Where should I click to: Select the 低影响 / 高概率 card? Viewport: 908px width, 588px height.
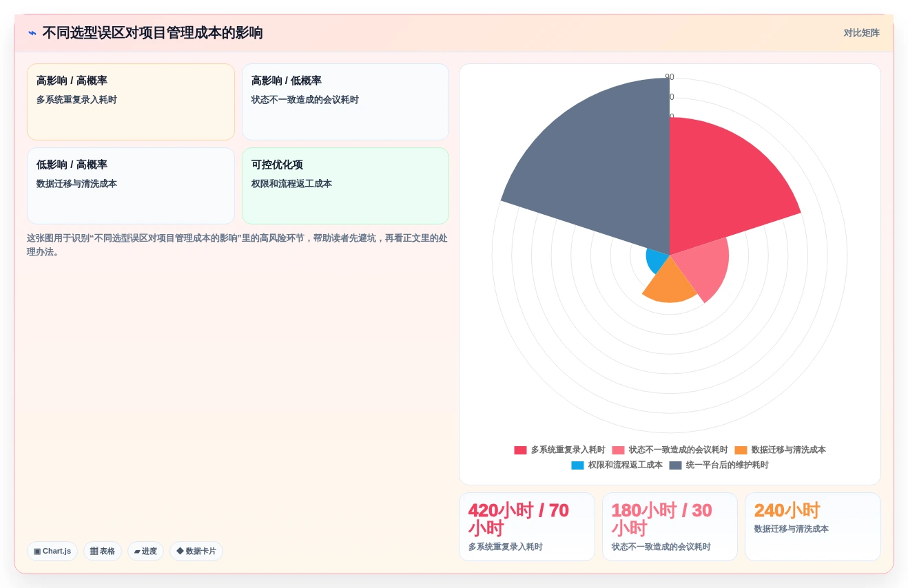[131, 186]
